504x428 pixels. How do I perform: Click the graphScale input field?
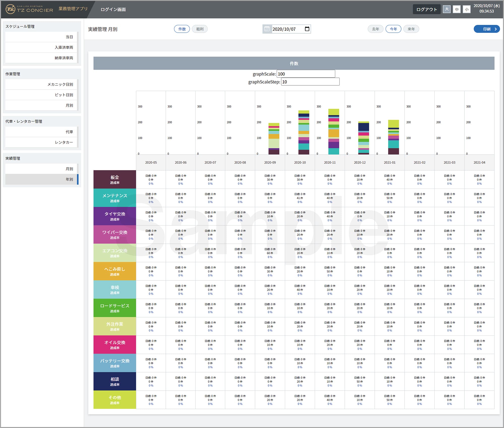(306, 74)
